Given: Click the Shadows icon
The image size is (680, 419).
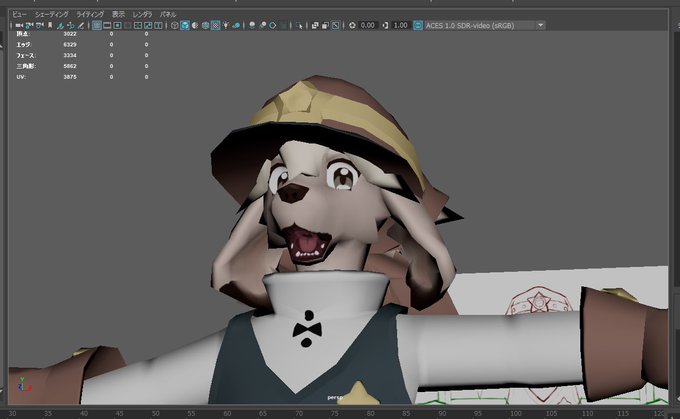Looking at the screenshot, I should (236, 26).
